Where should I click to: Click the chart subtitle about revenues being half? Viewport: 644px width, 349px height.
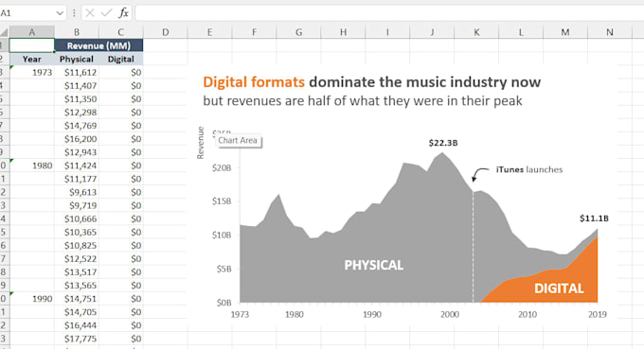[x=362, y=101]
